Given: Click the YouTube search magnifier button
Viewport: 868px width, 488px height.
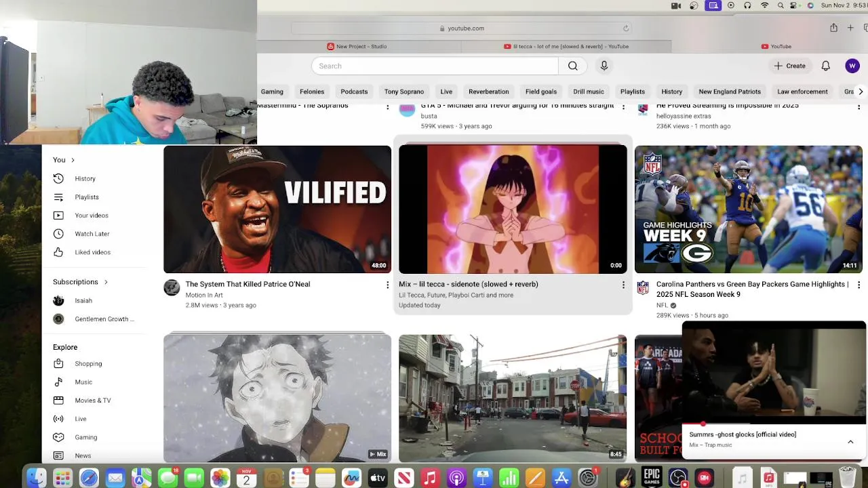Looking at the screenshot, I should click(573, 66).
